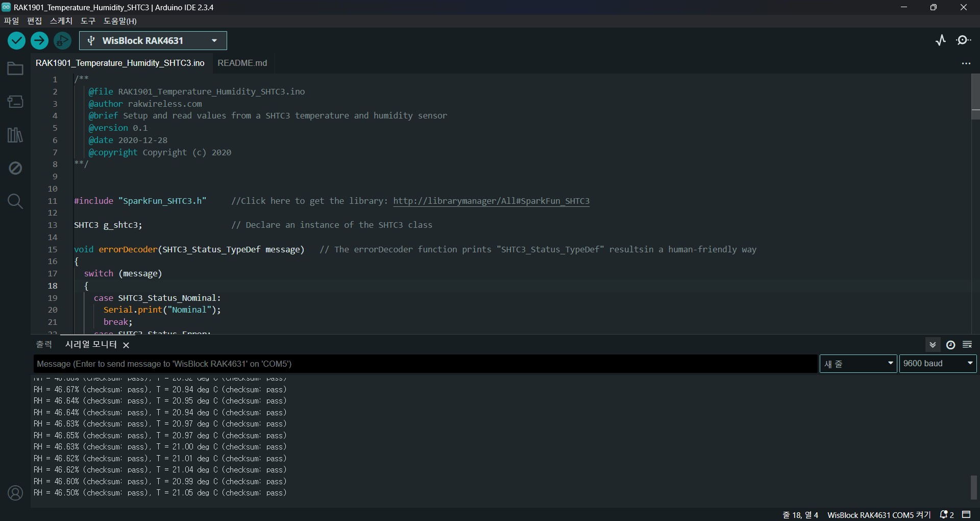
Task: Open the Debug sidebar panel icon
Action: 15,168
